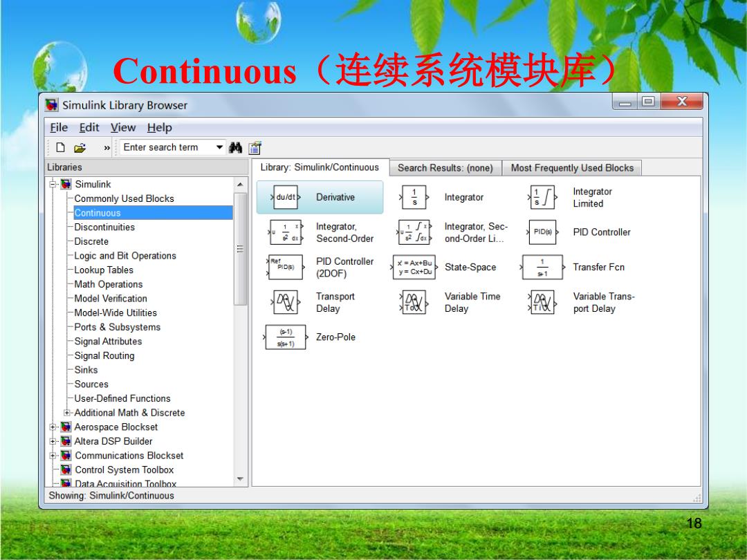Select the Library: Simulink/Continuous tab
Image resolution: width=747 pixels, height=560 pixels.
(320, 167)
